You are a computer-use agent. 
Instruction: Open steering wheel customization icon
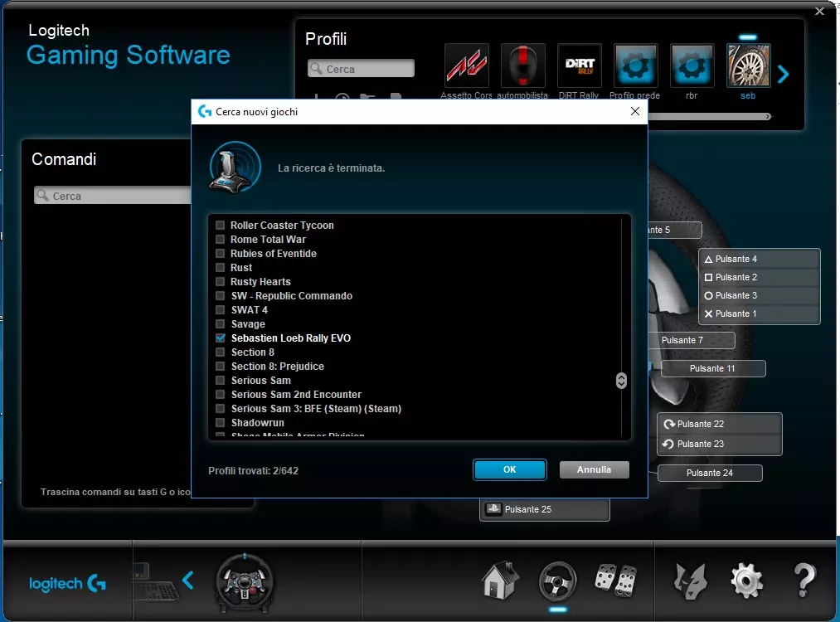(558, 581)
